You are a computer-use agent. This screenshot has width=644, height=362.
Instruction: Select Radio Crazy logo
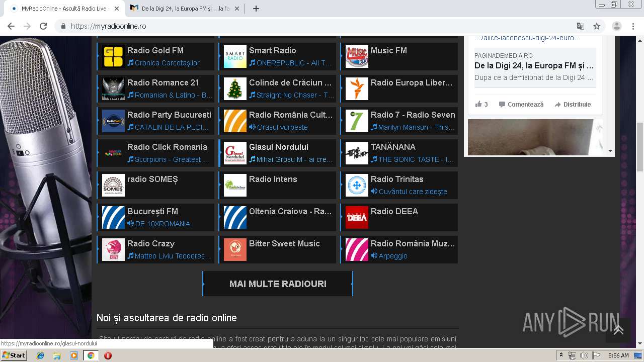pyautogui.click(x=113, y=249)
